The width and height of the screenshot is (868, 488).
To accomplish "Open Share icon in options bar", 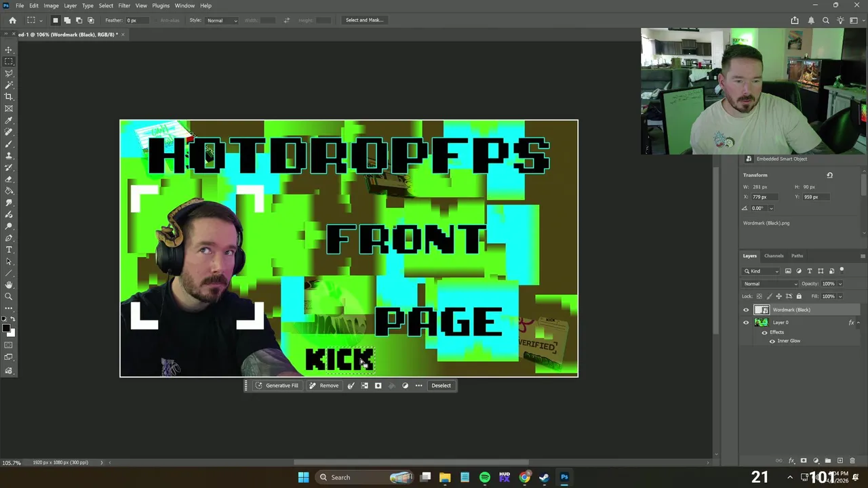I will coord(795,20).
